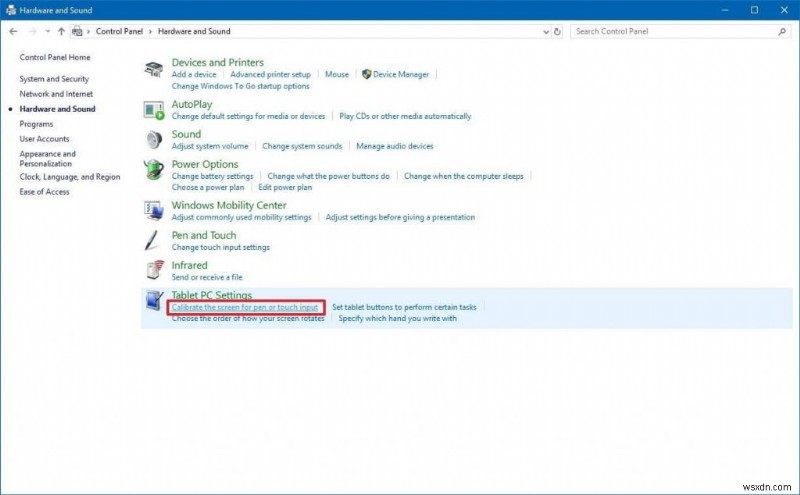The image size is (800, 495).
Task: Open Control Panel Home
Action: click(x=55, y=57)
